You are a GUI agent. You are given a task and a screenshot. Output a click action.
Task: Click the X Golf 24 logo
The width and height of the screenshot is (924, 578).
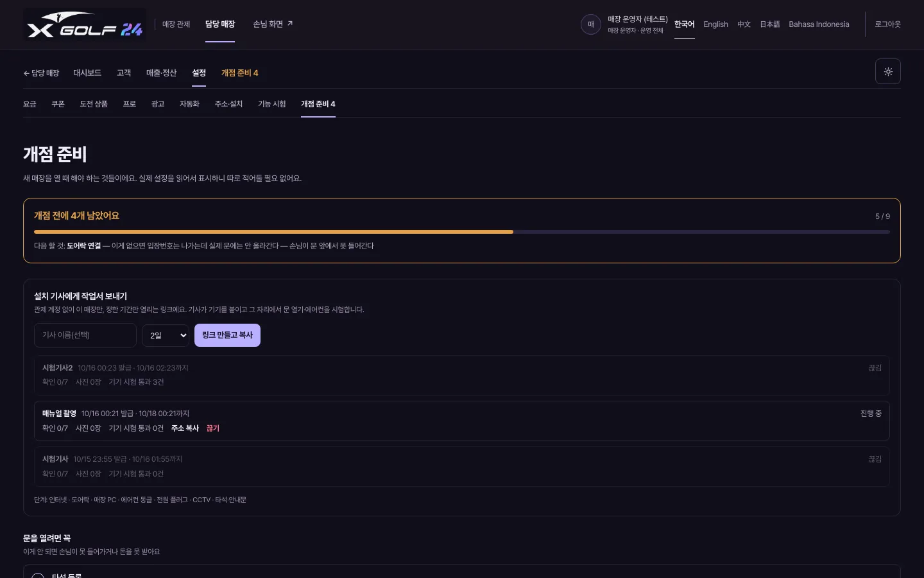point(85,24)
